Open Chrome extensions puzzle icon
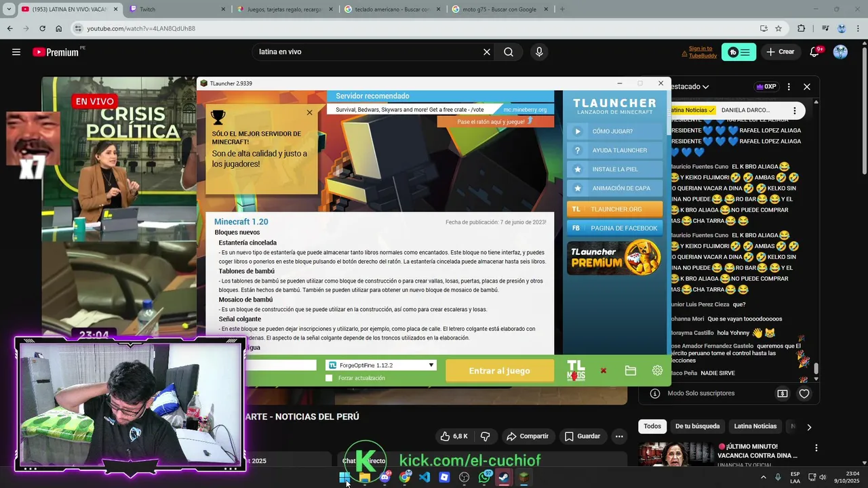 (802, 28)
